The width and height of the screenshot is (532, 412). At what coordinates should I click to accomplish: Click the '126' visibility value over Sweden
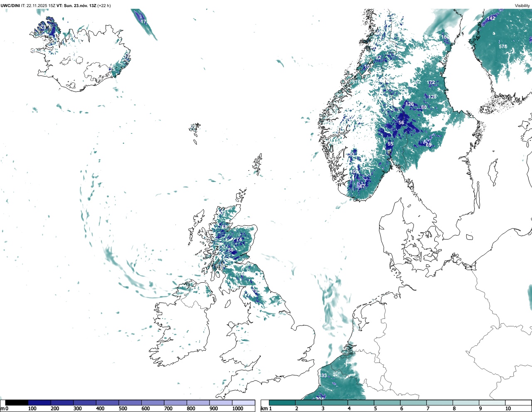410,104
